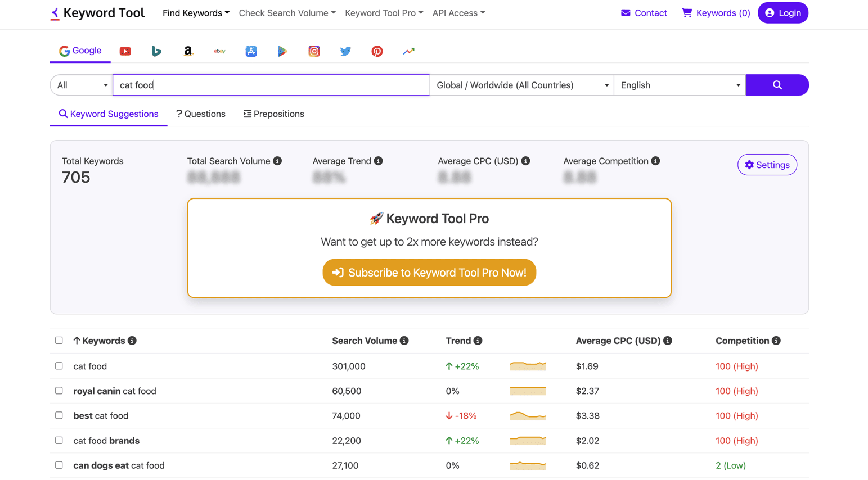Switch to the Twitter keyword tab
The height and width of the screenshot is (480, 868).
(x=345, y=51)
